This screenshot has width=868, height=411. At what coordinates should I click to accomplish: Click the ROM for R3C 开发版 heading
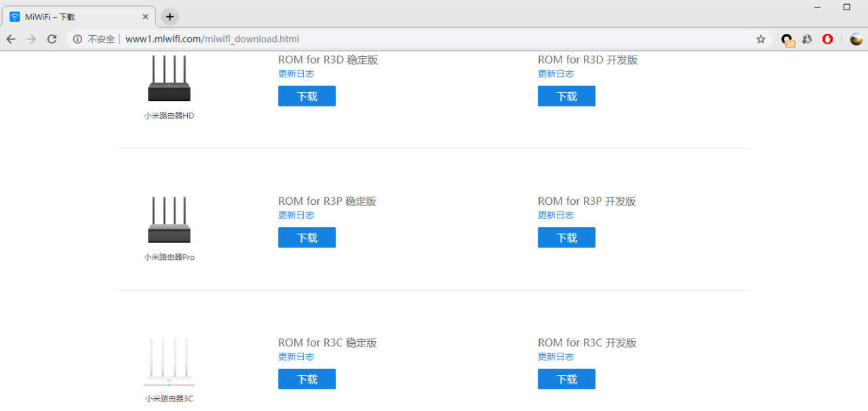pos(587,342)
